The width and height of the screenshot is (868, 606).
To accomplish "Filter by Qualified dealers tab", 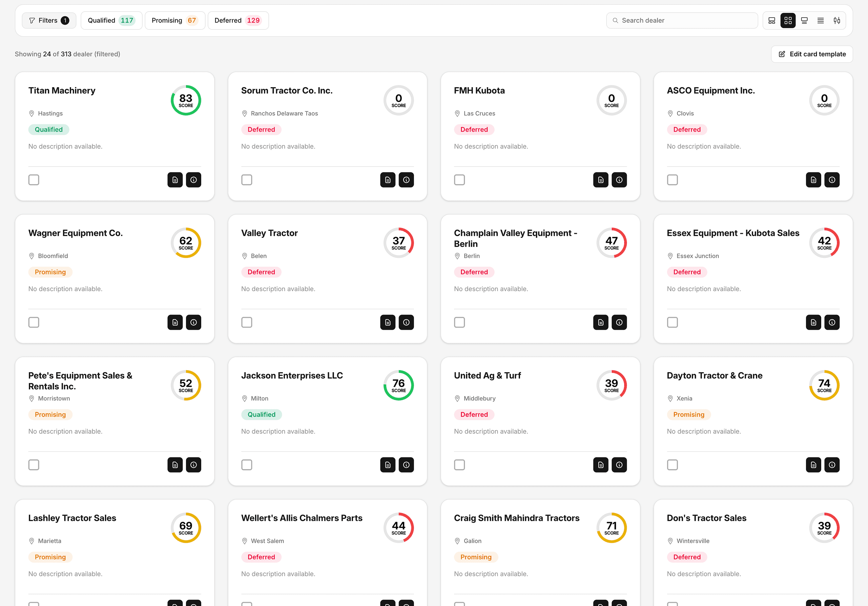I will pyautogui.click(x=111, y=20).
